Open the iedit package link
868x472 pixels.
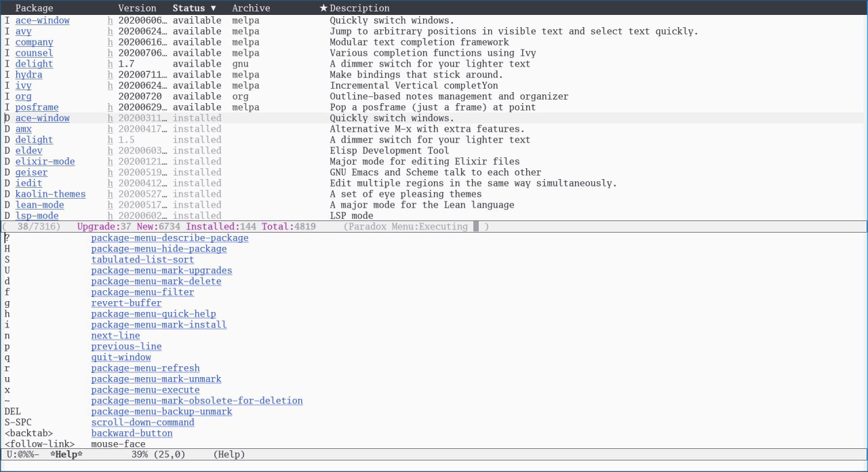click(28, 183)
